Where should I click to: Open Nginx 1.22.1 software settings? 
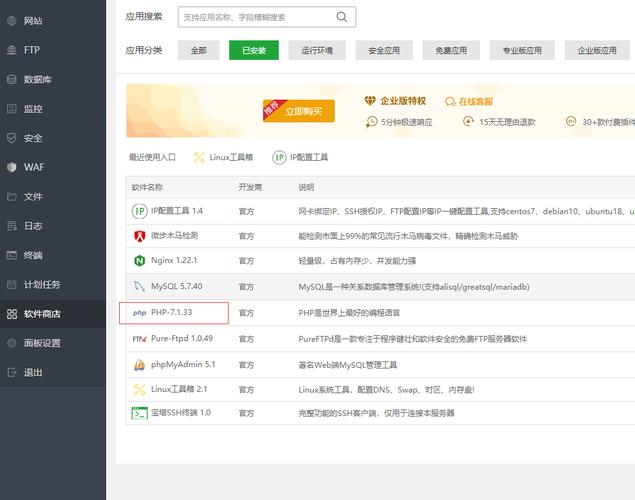(174, 260)
